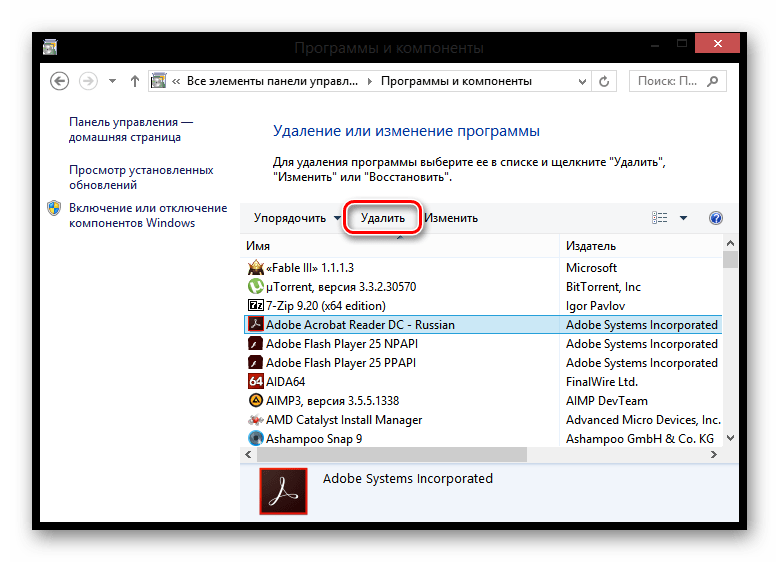This screenshot has width=779, height=562.
Task: Click the Удалить button
Action: point(383,218)
